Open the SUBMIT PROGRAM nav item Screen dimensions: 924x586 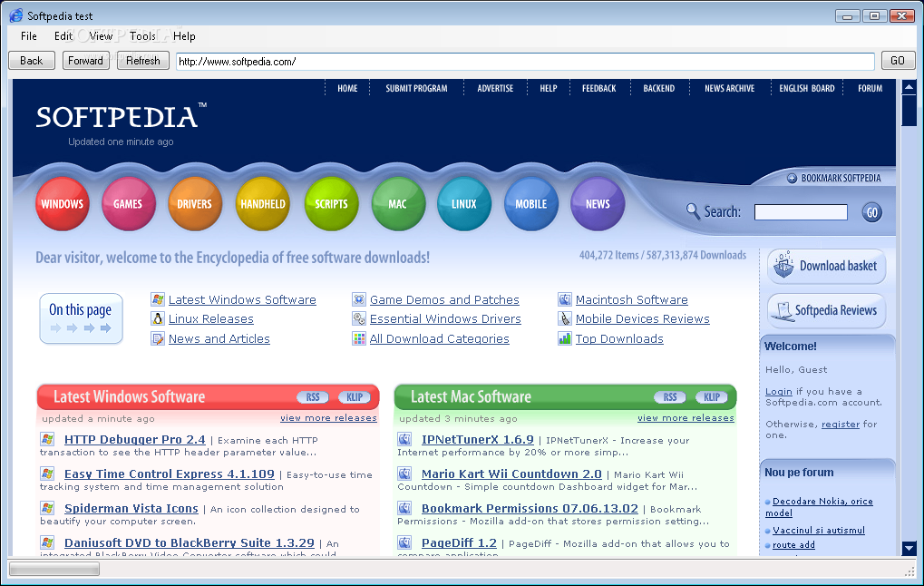416,88
